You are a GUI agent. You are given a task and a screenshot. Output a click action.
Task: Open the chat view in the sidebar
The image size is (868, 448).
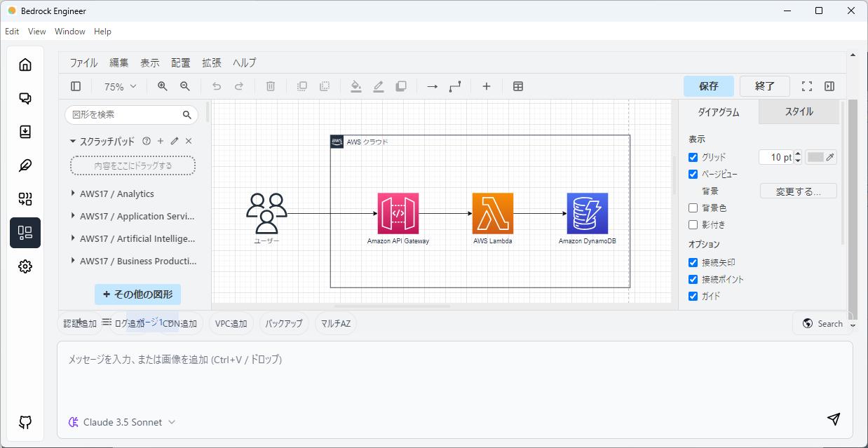25,98
